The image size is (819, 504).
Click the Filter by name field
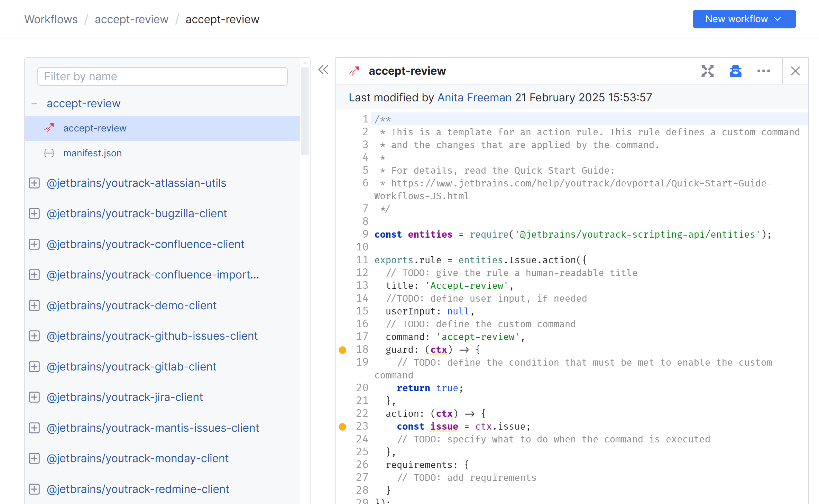click(163, 76)
